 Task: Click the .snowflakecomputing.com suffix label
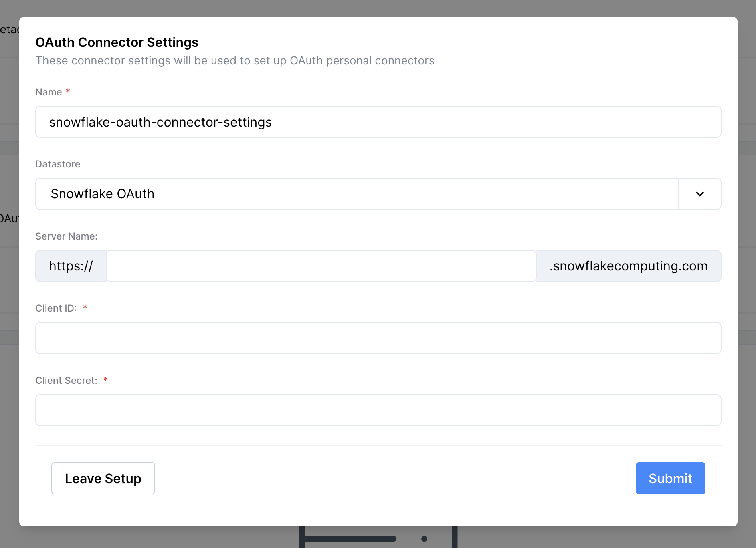click(x=629, y=266)
